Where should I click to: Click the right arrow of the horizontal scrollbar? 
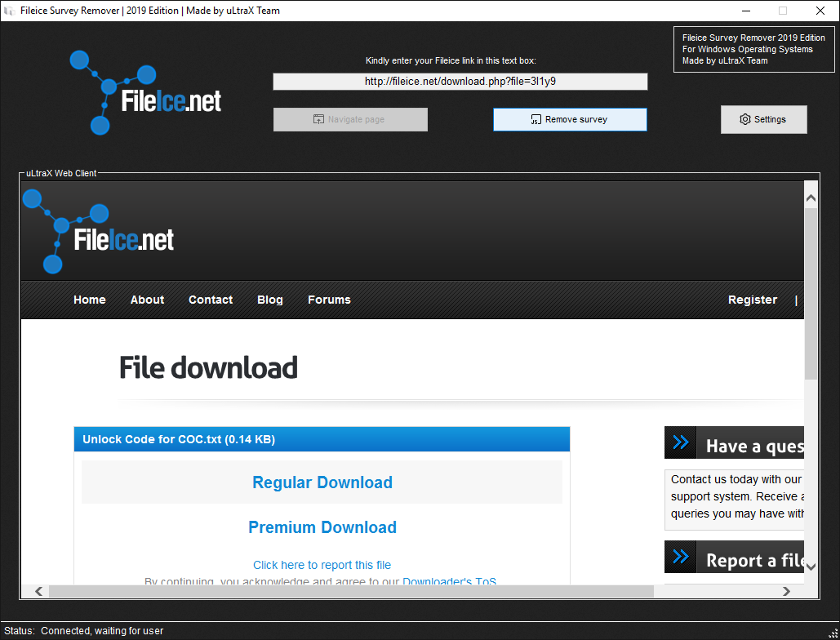tap(786, 590)
